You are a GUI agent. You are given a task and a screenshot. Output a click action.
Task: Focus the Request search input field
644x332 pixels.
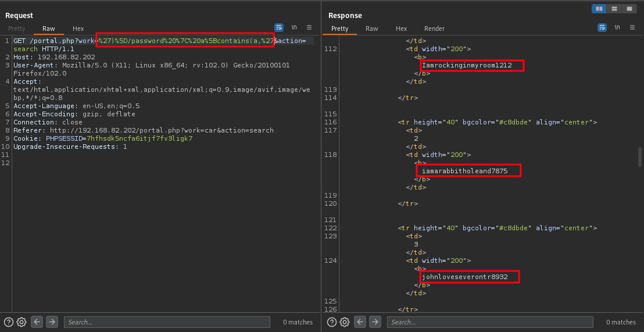pyautogui.click(x=167, y=322)
